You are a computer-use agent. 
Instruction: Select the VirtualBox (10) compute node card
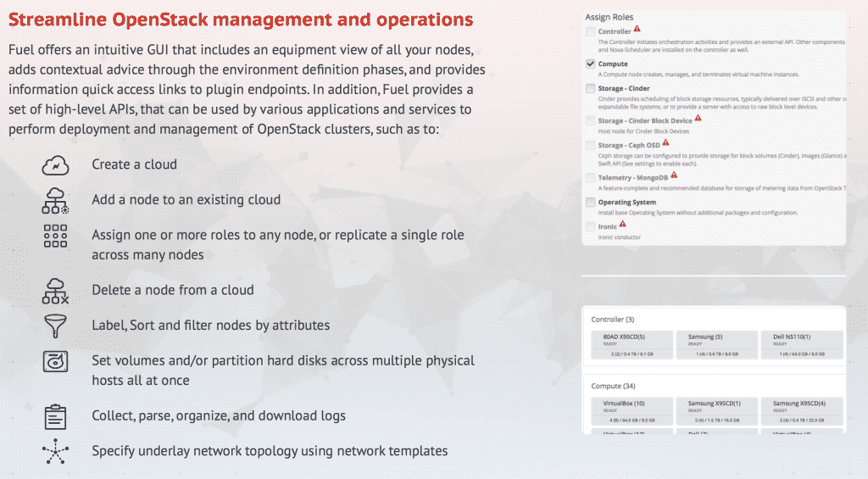(x=632, y=411)
